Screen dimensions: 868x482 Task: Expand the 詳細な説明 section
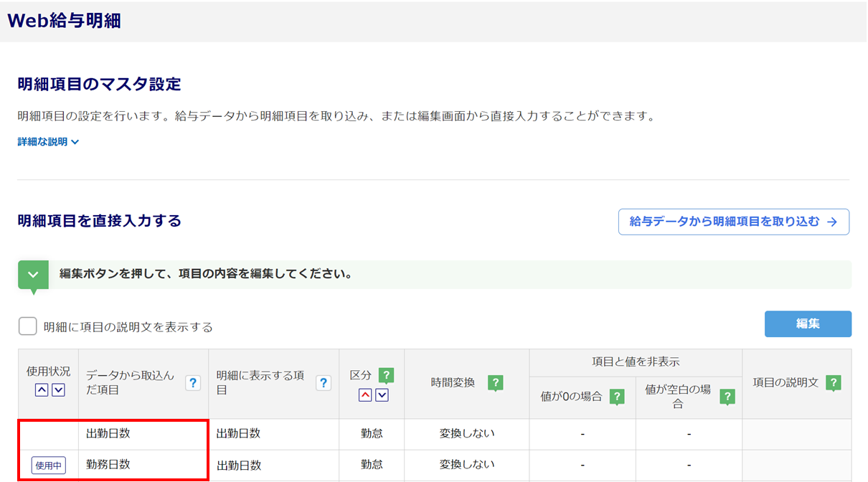[48, 142]
